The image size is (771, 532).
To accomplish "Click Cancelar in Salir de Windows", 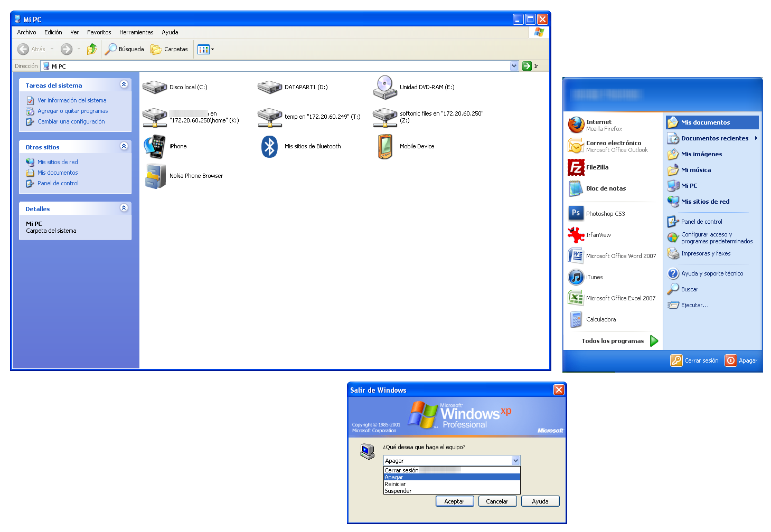I will coord(497,501).
